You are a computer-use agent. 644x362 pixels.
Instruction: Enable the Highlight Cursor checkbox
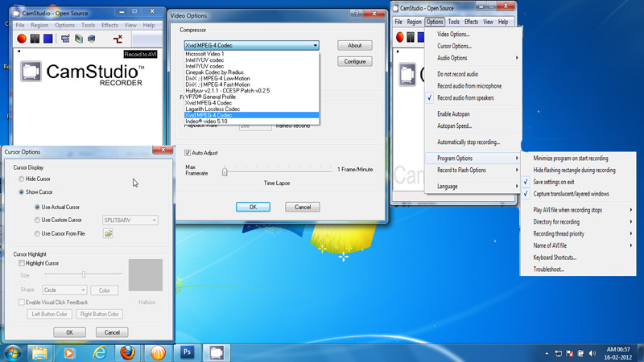pyautogui.click(x=22, y=263)
